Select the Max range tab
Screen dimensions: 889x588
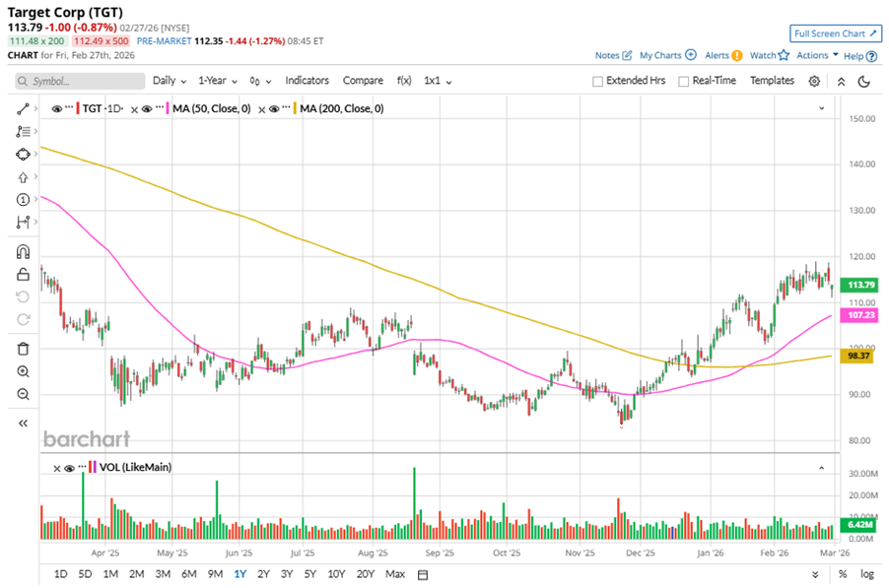pos(395,574)
